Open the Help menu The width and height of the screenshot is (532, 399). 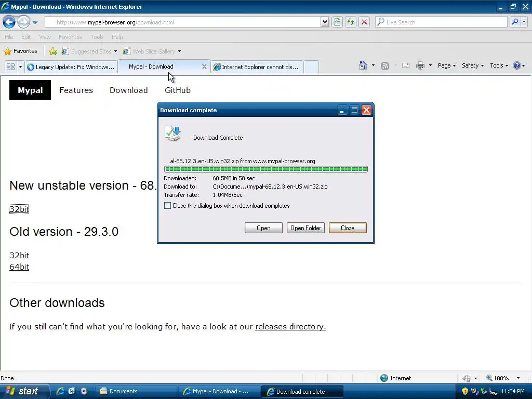pyautogui.click(x=117, y=37)
